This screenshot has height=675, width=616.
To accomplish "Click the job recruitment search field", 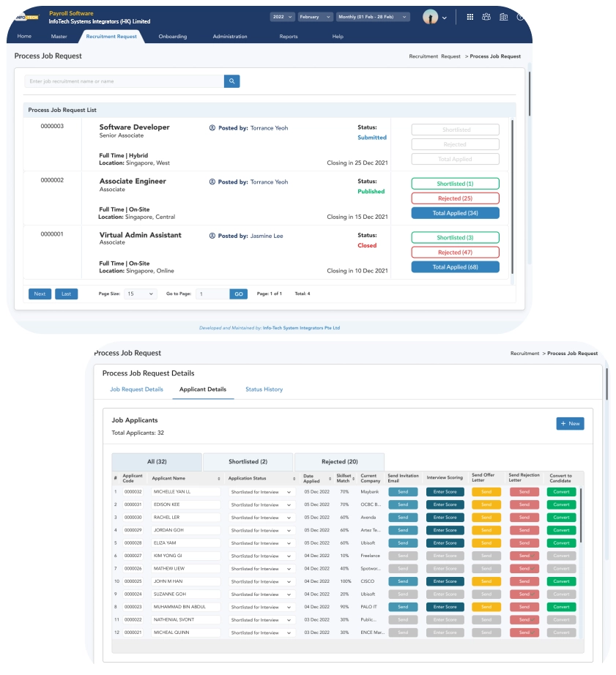I will click(x=124, y=81).
